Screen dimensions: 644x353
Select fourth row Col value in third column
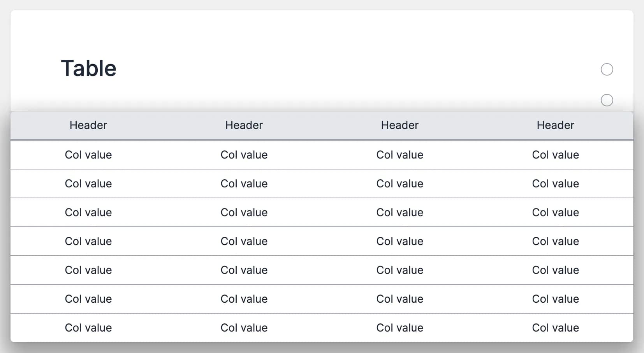click(x=399, y=241)
